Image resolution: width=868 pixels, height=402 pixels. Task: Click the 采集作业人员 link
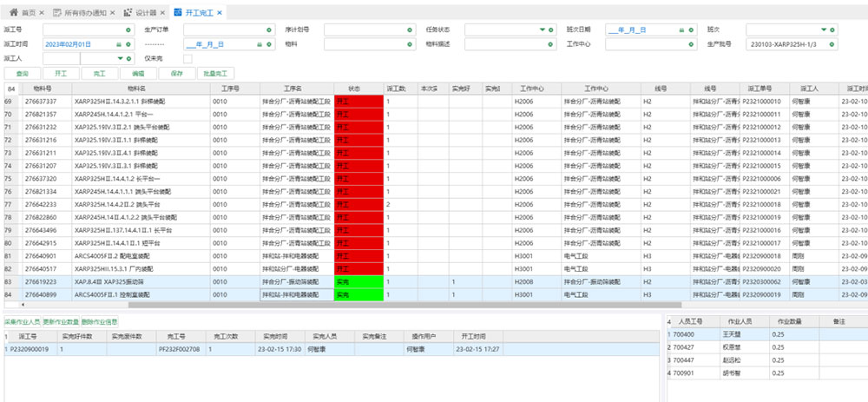point(22,321)
